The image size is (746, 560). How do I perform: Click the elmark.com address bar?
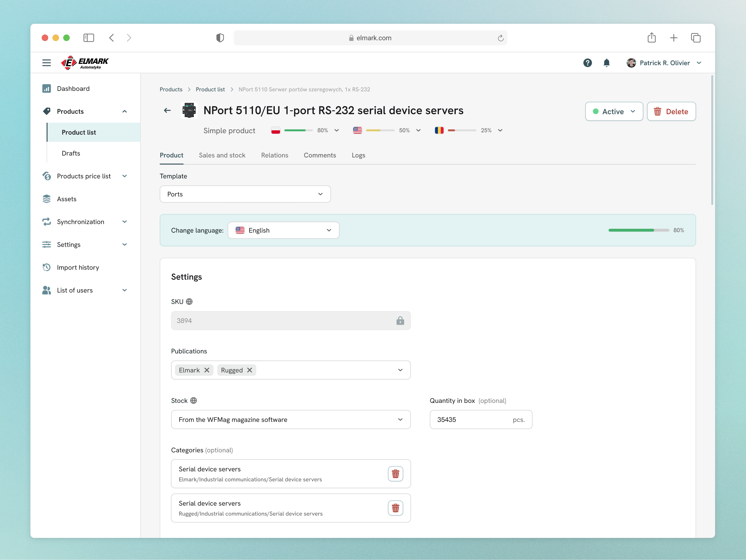(370, 38)
